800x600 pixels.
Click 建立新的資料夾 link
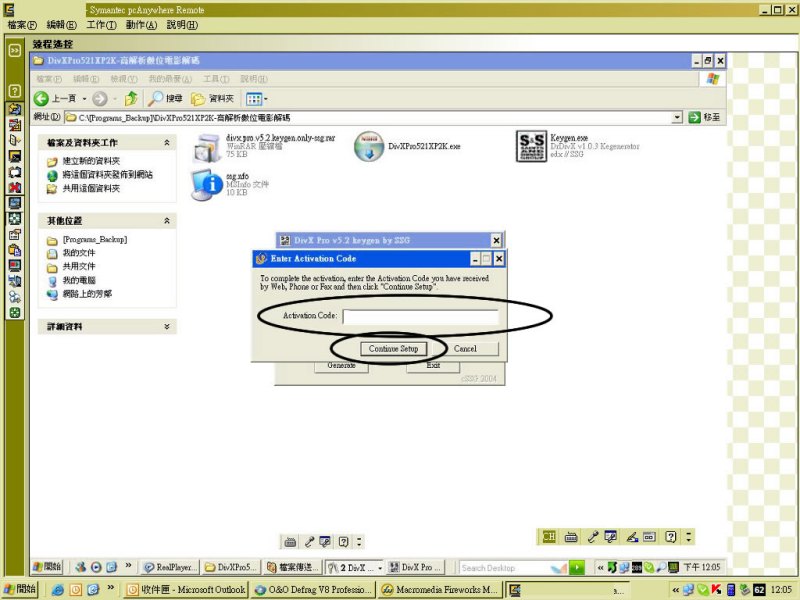(x=91, y=161)
